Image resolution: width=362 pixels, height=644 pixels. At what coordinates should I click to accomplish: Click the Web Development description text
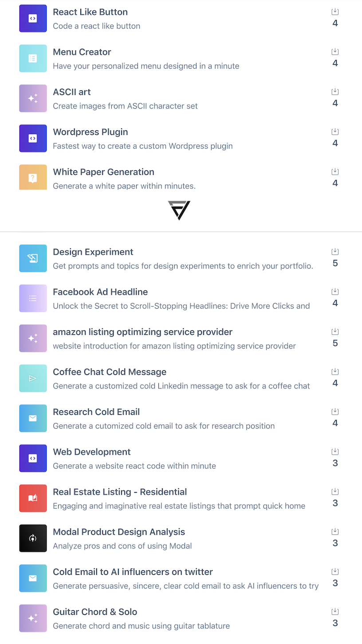(134, 466)
